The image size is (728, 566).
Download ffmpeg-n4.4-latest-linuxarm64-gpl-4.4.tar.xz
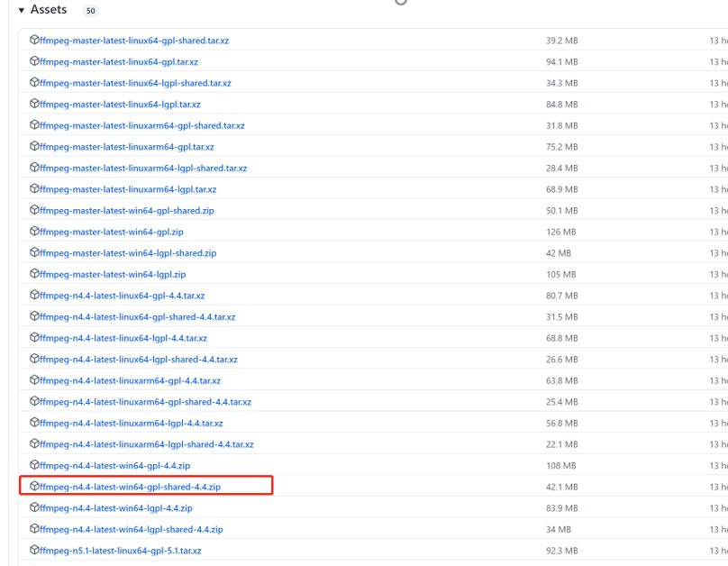point(130,380)
